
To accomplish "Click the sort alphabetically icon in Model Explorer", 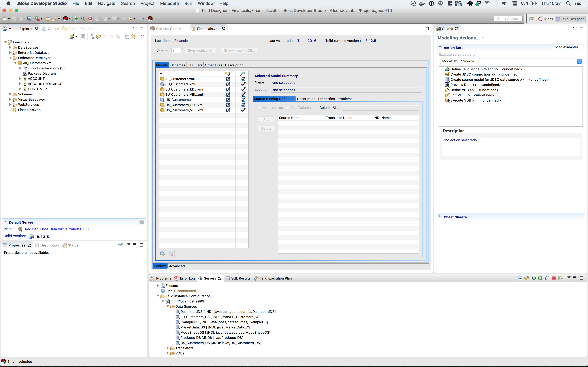I will pos(91,36).
